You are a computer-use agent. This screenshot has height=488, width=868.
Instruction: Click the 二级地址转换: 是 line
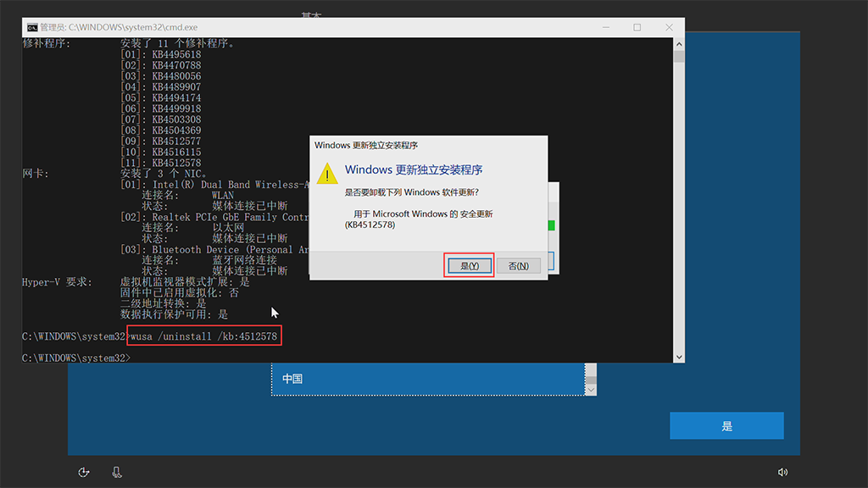point(164,304)
